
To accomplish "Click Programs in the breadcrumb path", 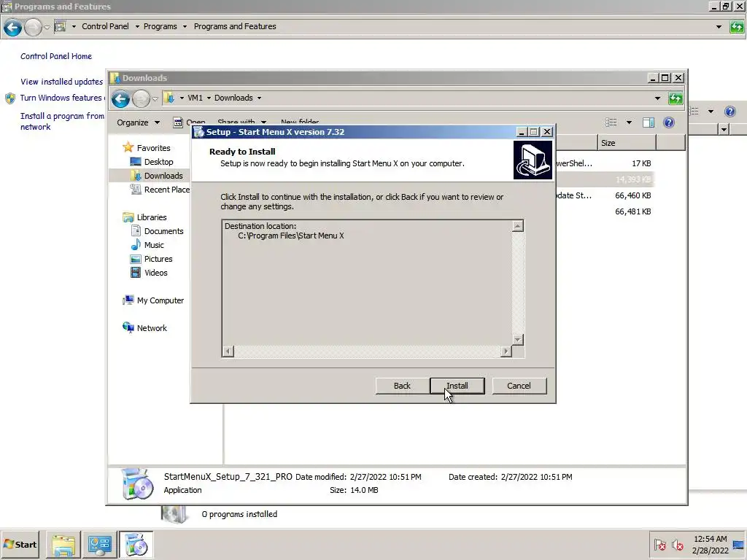I will click(160, 26).
